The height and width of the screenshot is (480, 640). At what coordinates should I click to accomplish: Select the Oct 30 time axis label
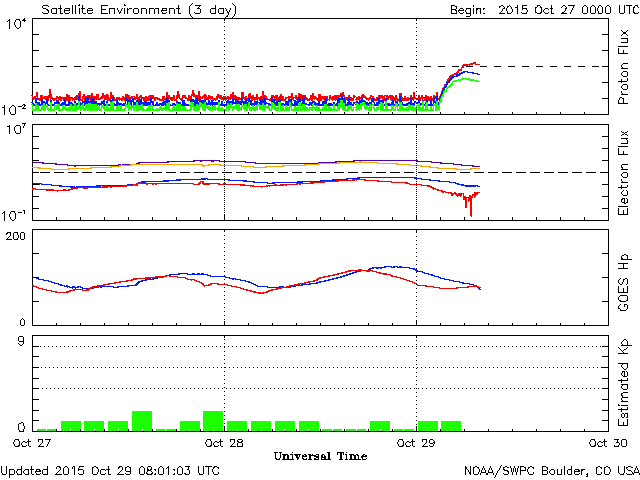[607, 442]
